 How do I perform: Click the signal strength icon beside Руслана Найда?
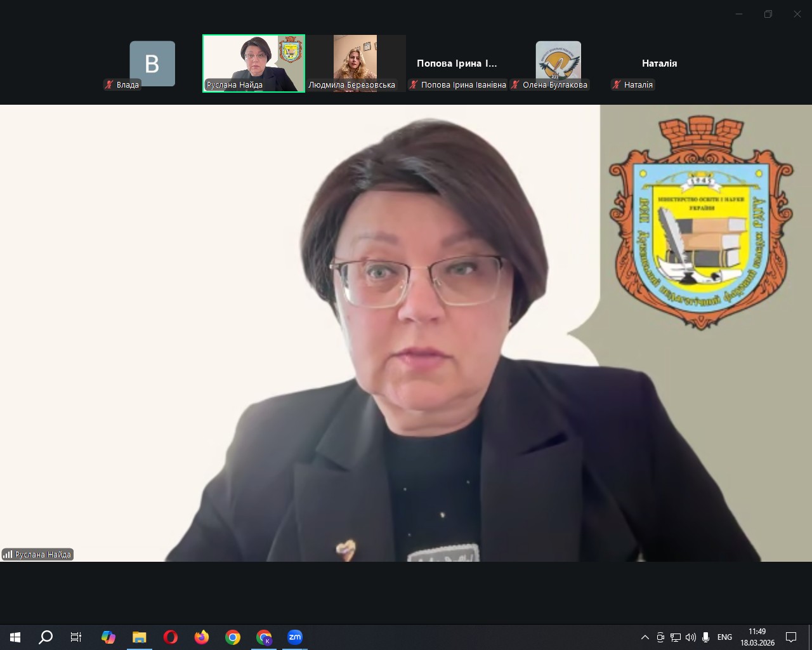click(8, 555)
